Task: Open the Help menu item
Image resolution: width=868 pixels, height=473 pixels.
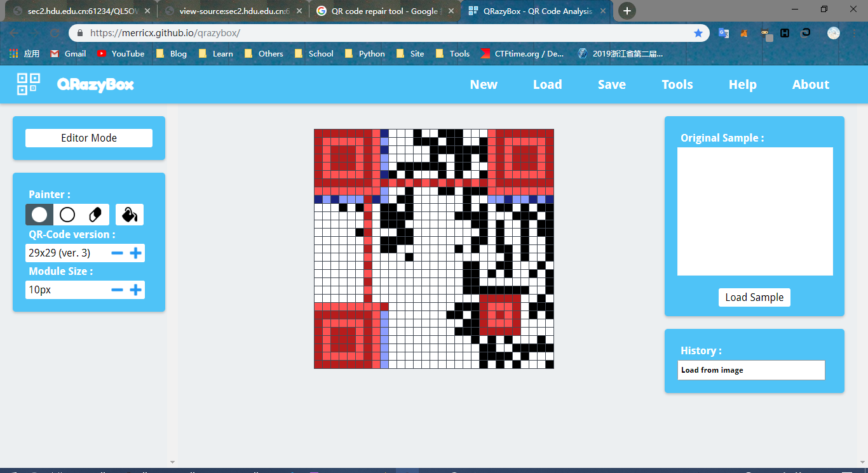Action: tap(742, 84)
